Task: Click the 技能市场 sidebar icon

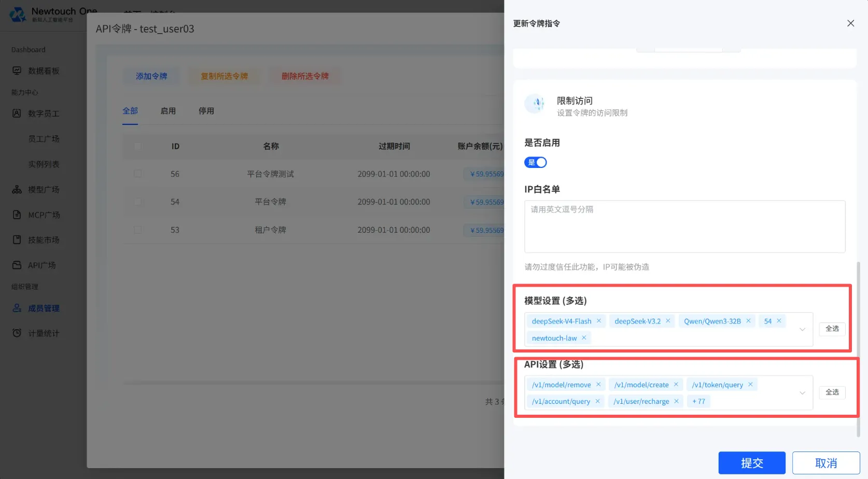Action: tap(17, 239)
